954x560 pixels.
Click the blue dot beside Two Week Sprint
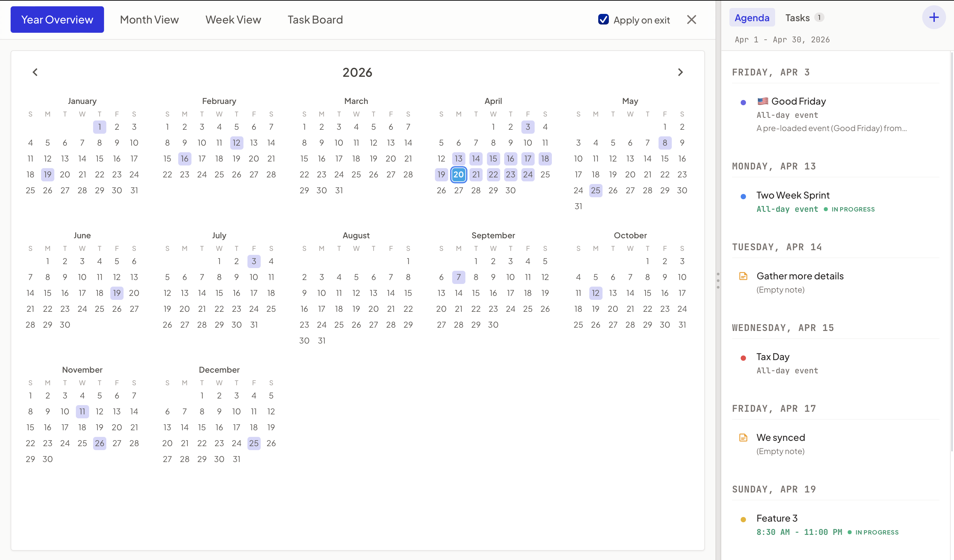pos(743,196)
